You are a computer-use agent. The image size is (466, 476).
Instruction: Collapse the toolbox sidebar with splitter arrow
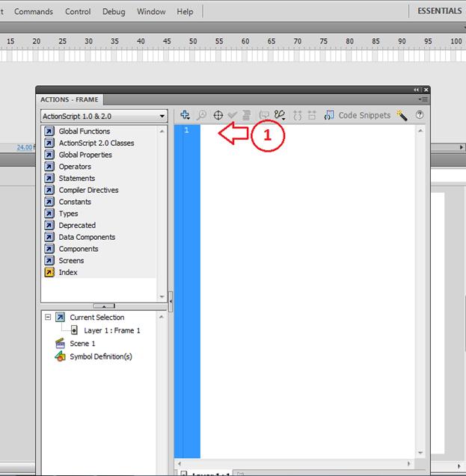click(x=171, y=301)
